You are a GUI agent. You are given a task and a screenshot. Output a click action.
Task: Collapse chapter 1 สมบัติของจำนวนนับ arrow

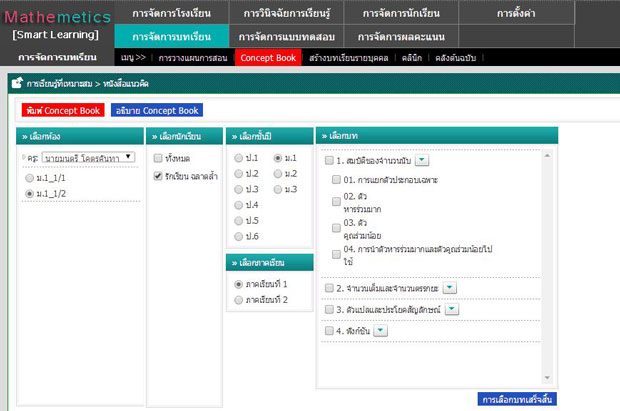pyautogui.click(x=422, y=160)
